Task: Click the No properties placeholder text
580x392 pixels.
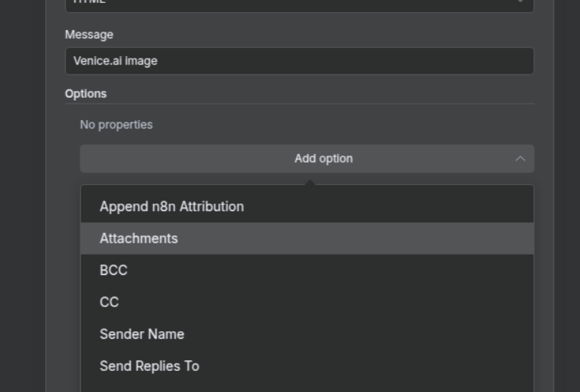Action: (116, 125)
